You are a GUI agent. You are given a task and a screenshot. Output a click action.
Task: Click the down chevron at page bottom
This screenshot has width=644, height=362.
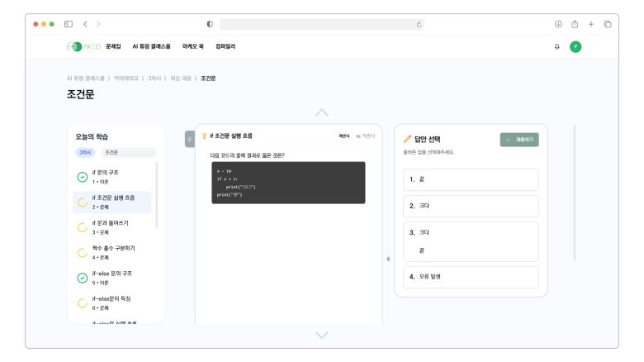tap(322, 334)
